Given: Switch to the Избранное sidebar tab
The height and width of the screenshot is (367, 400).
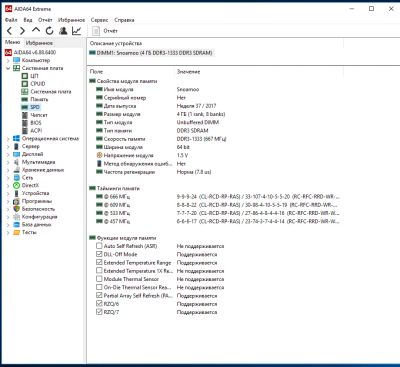Looking at the screenshot, I should click(x=39, y=43).
